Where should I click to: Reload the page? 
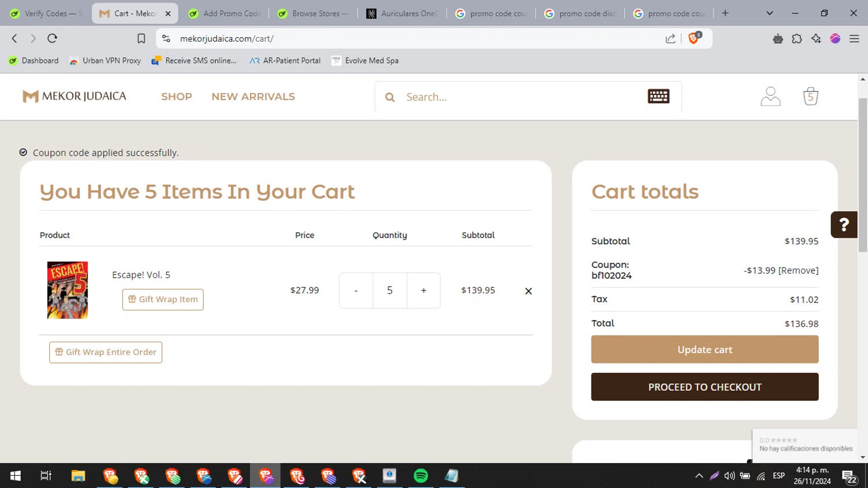click(x=52, y=38)
